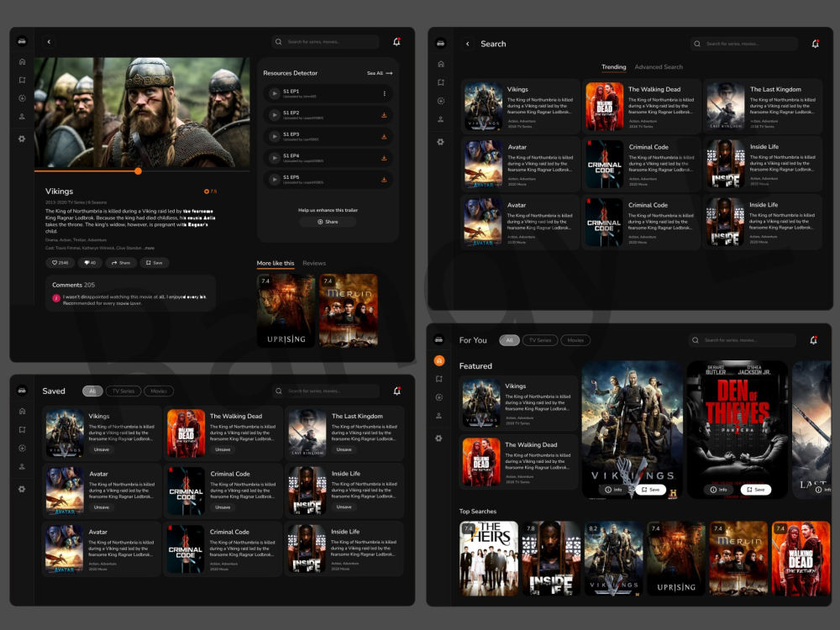The width and height of the screenshot is (840, 630).
Task: Open downloads icon in Saved screen sidebar
Action: tap(22, 449)
